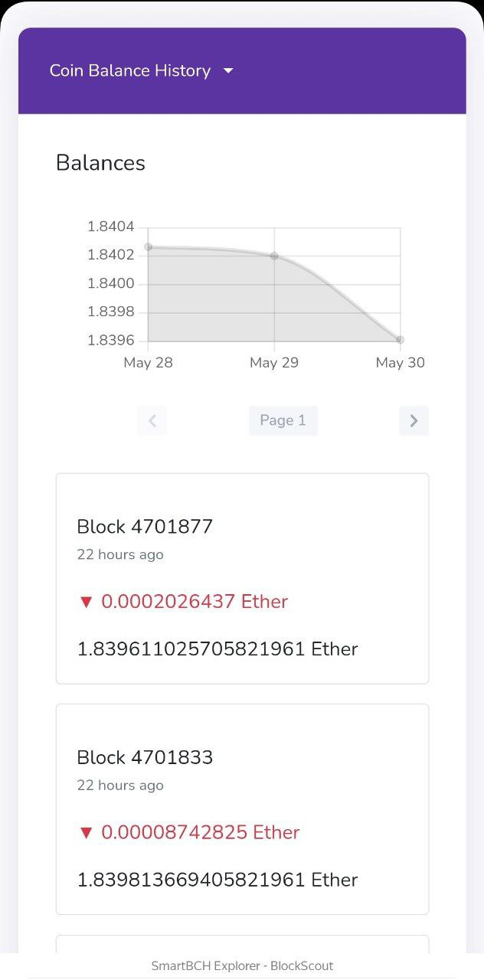Click the 0.00008742825 Ether delta value
The image size is (484, 980).
point(201,832)
